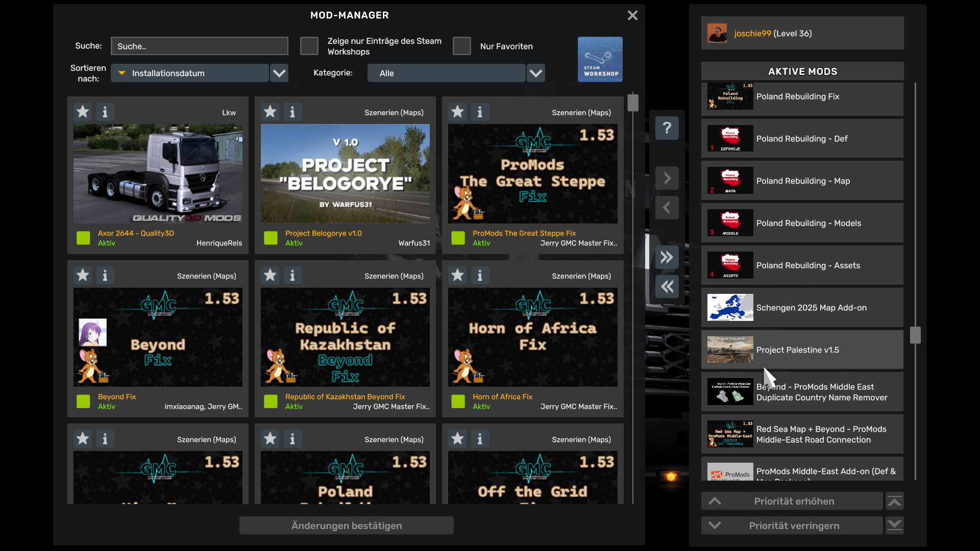This screenshot has width=980, height=551.
Task: Activate all mods double right arrow
Action: coord(667,257)
